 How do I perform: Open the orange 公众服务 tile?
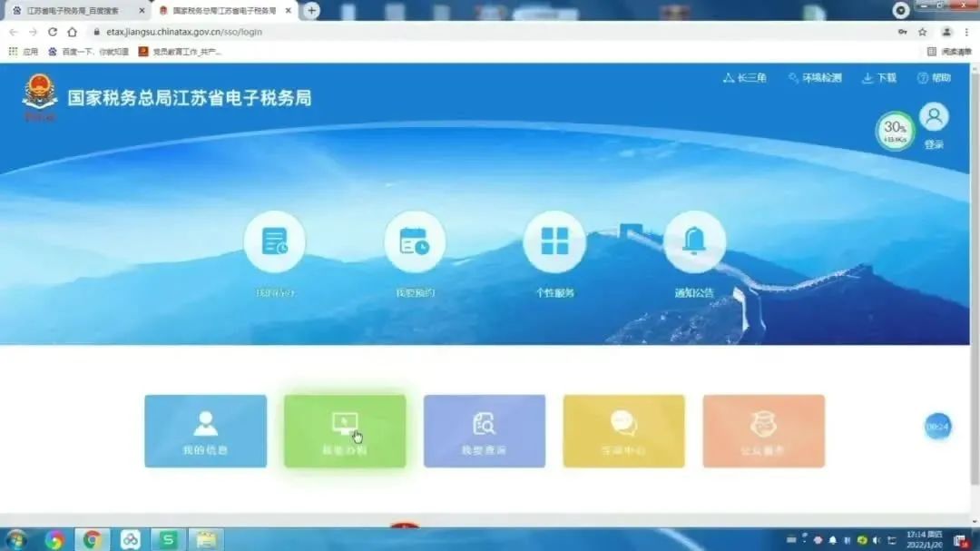point(764,431)
